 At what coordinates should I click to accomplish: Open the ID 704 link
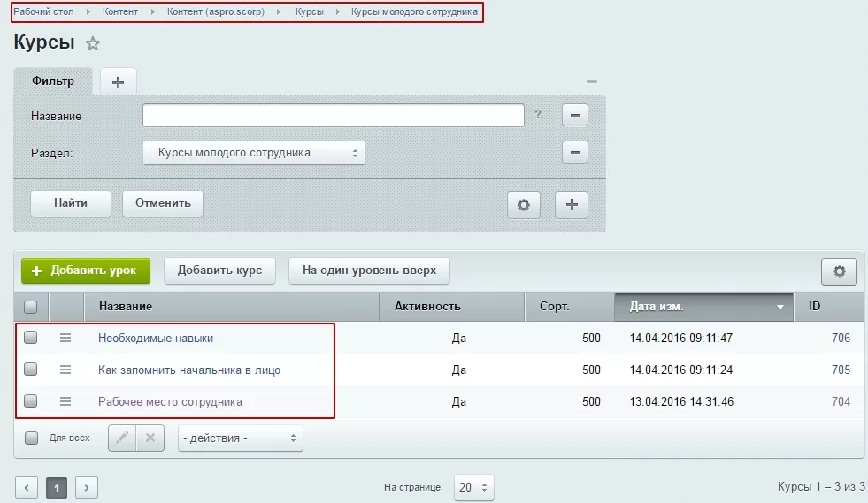pyautogui.click(x=841, y=401)
